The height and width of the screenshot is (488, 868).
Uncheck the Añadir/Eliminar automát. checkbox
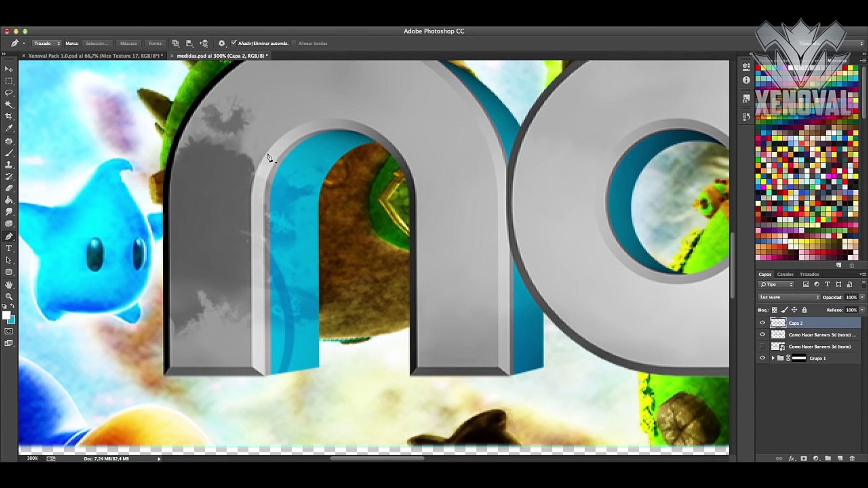tap(234, 43)
